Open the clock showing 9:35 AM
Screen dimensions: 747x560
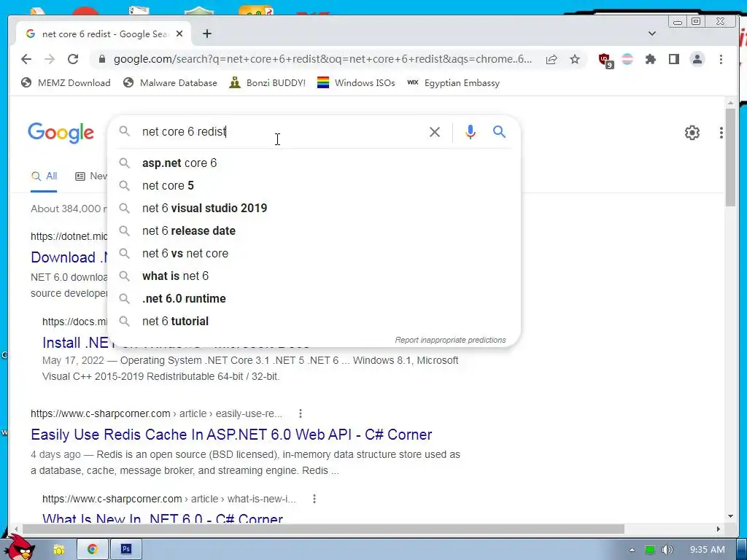(x=707, y=550)
